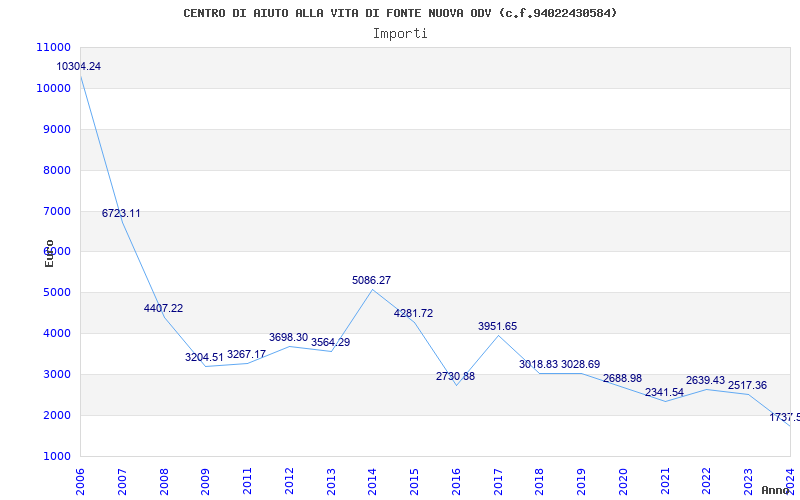Click the peak value 5086.27
Viewport: 800px width, 500px height.
(371, 280)
